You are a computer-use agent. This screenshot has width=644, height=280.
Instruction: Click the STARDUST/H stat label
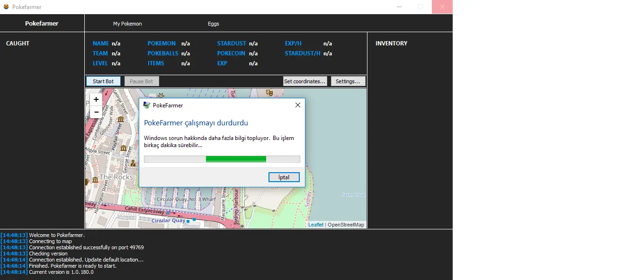point(303,53)
